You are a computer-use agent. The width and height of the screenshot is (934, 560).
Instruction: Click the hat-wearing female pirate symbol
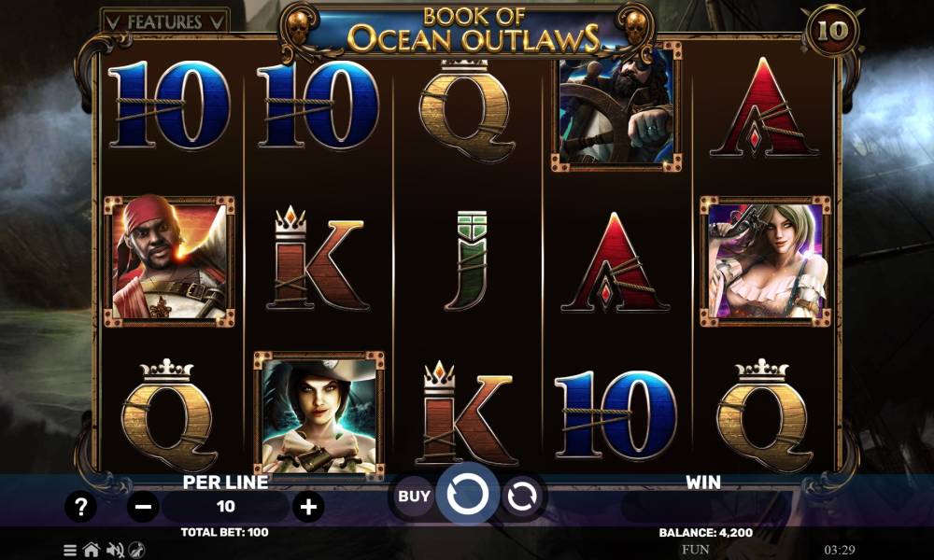tap(318, 414)
